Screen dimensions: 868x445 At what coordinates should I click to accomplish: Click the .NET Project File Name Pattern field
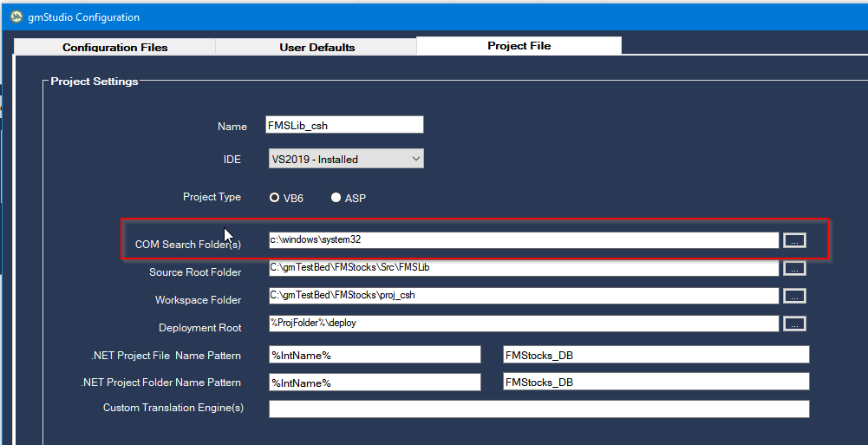click(375, 354)
